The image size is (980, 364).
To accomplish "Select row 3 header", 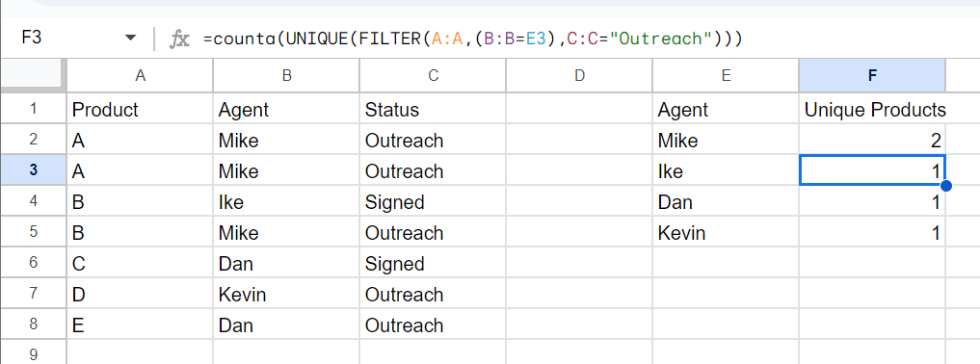I will (x=33, y=169).
